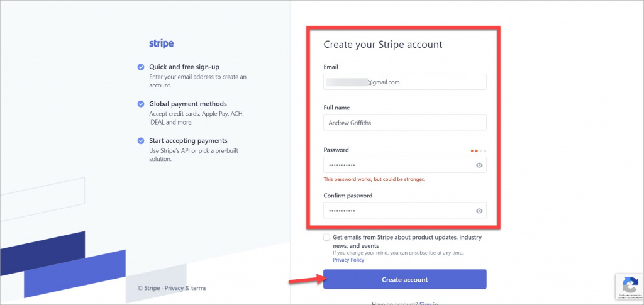This screenshot has width=644, height=305.
Task: Click the reCAPTCHA badge icon
Action: pos(630,284)
